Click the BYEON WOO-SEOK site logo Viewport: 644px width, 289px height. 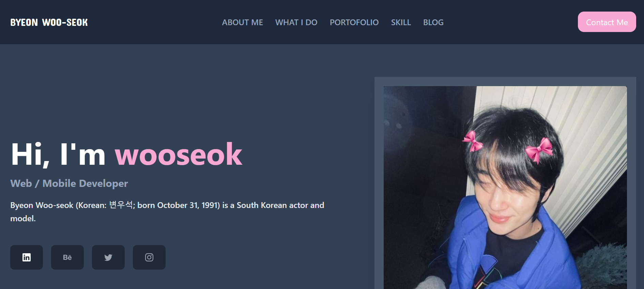[x=49, y=22]
